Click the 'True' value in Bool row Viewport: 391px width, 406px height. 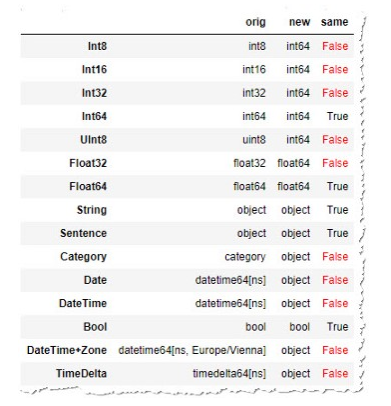[337, 327]
